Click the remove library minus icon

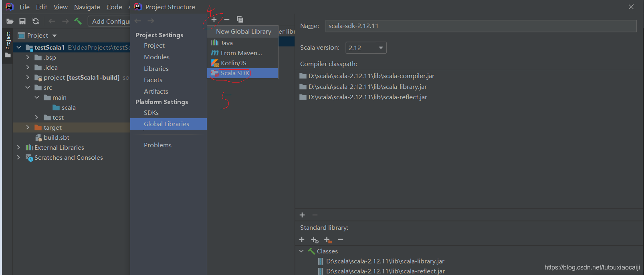pyautogui.click(x=227, y=20)
